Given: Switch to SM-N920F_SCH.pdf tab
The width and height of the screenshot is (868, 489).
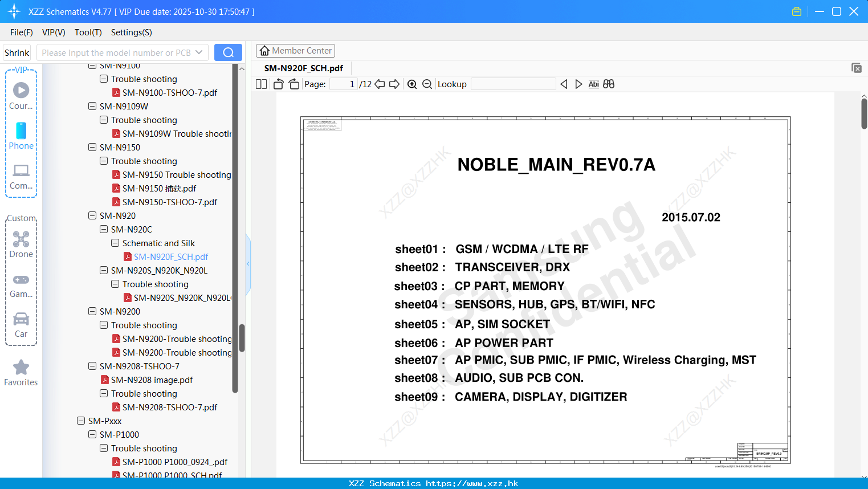Looking at the screenshot, I should click(304, 68).
